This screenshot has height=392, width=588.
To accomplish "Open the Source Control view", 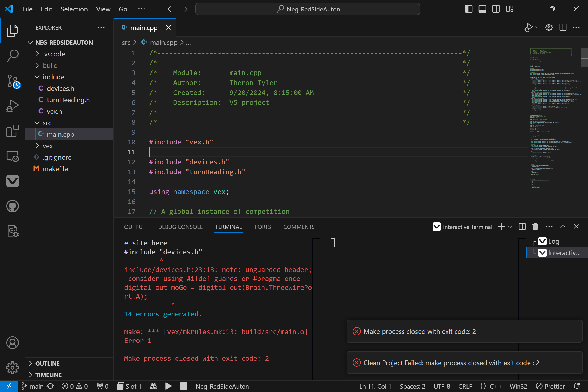I will click(13, 81).
